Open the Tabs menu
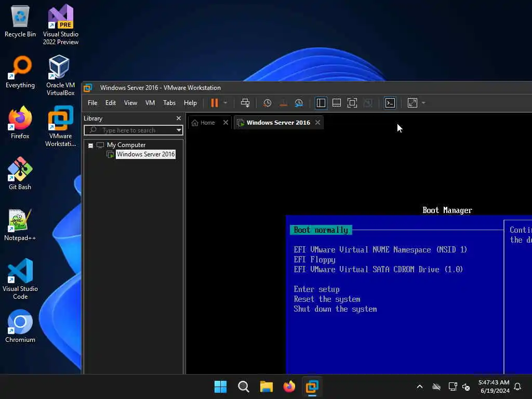The height and width of the screenshot is (399, 532). pyautogui.click(x=169, y=103)
